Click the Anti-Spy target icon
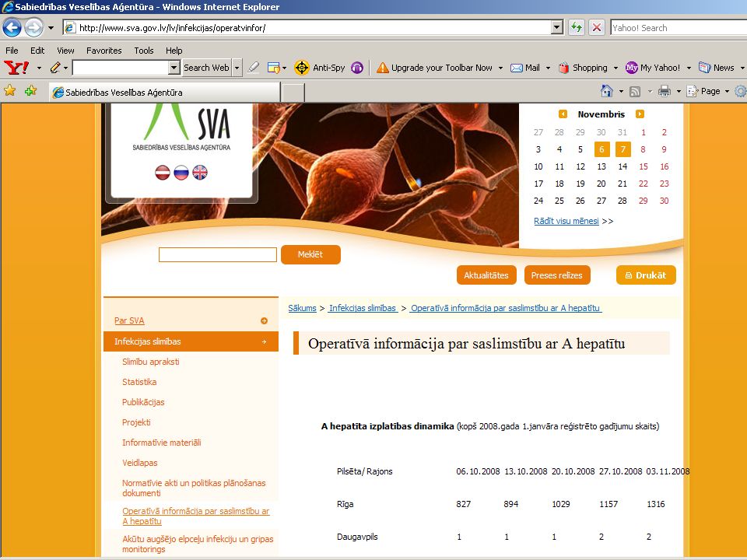Screen dimensions: 747x560 [x=302, y=68]
